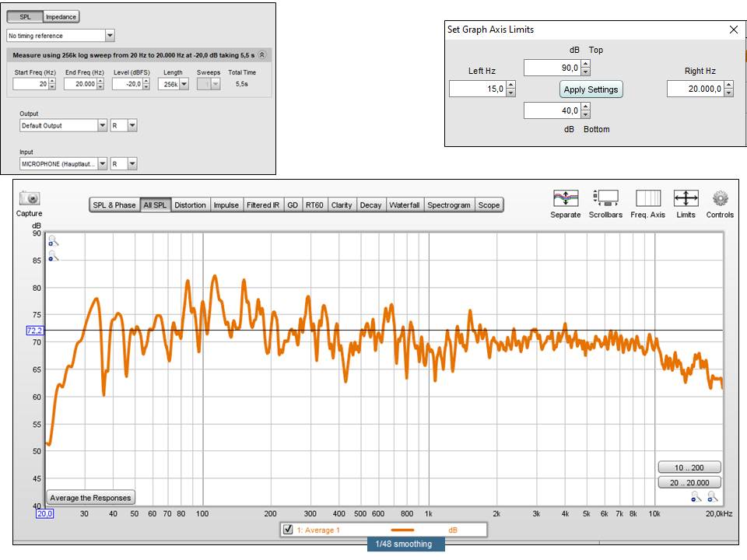This screenshot has height=560, width=747.
Task: Open the Controls gear icon
Action: coord(720,198)
